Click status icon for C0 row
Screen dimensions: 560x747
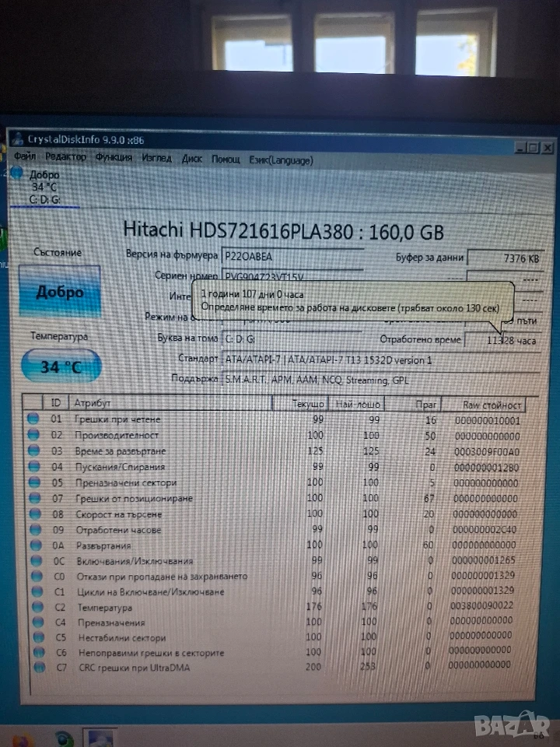[37, 576]
